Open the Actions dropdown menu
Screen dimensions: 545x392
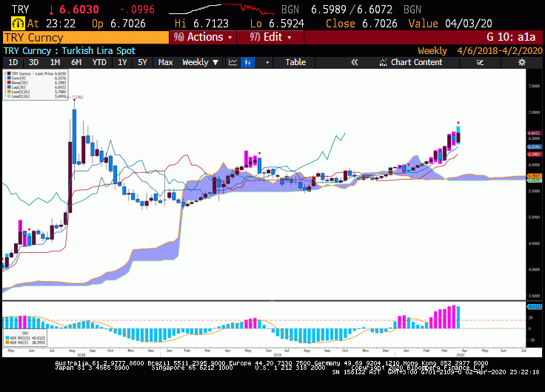coord(203,37)
